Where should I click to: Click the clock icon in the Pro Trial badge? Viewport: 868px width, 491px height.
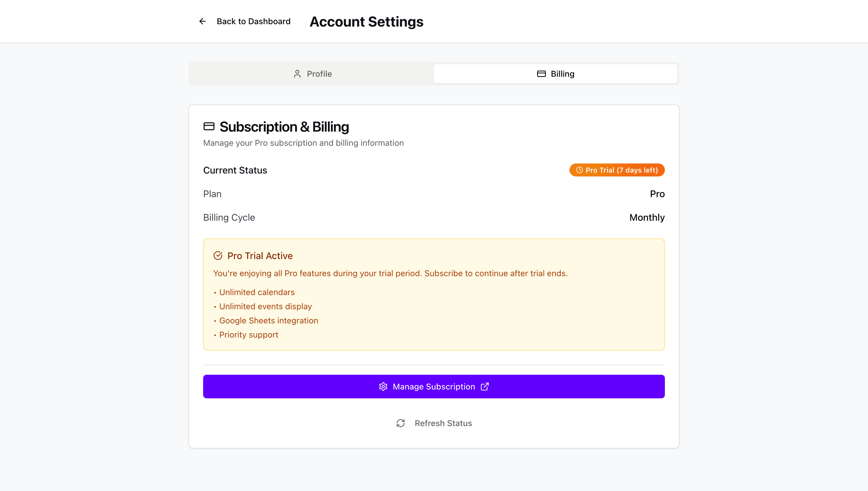pos(580,170)
